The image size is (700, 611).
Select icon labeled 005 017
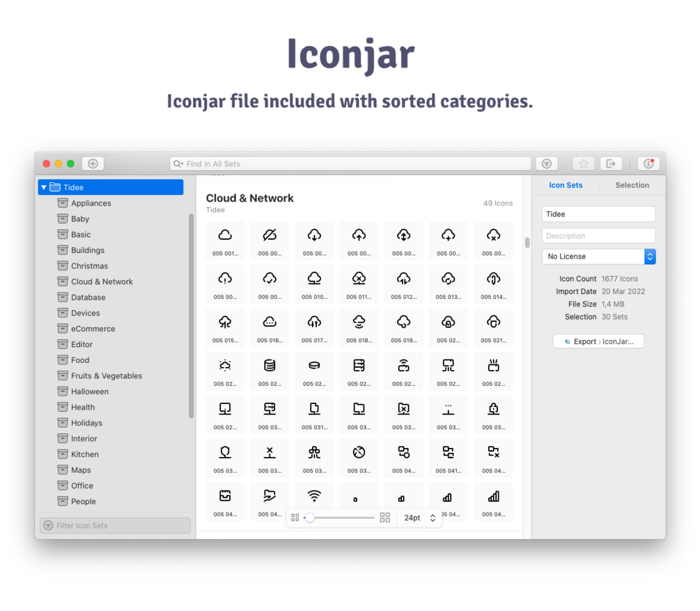tap(314, 327)
